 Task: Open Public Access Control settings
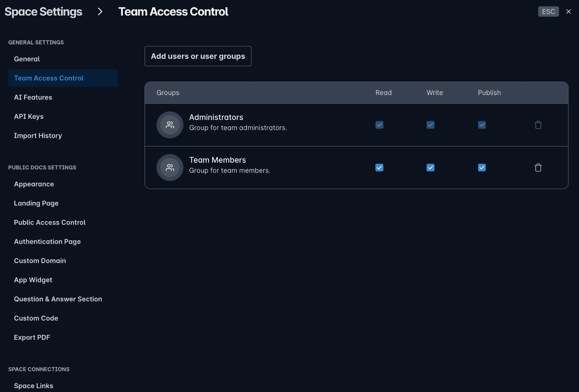coord(50,223)
